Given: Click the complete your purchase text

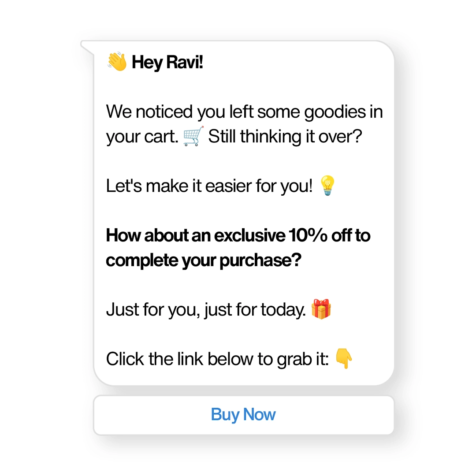Looking at the screenshot, I should click(x=202, y=260).
